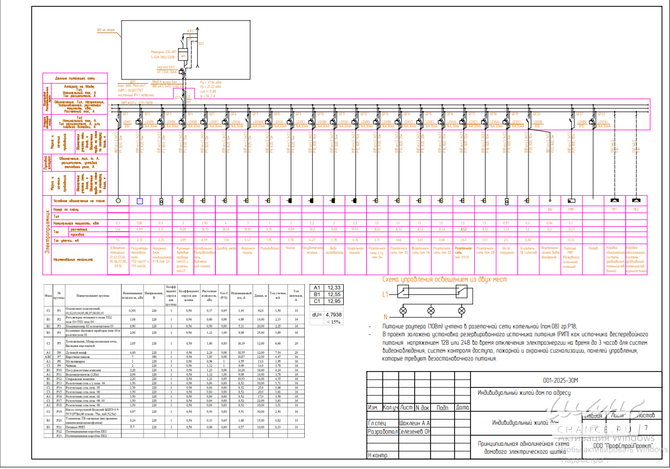This screenshot has height=469, width=670.
Task: Click the rightmost appliance symbol in equipment row
Action: [637, 201]
